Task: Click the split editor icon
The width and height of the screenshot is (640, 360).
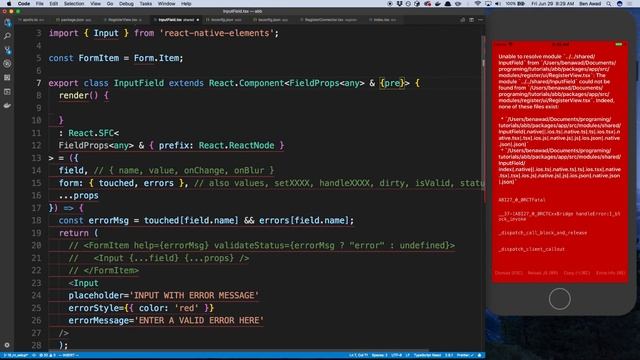Action: coord(471,20)
